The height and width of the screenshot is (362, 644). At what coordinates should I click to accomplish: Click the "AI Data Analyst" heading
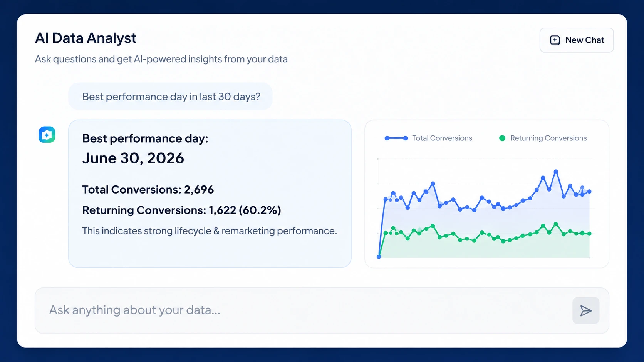coord(86,38)
